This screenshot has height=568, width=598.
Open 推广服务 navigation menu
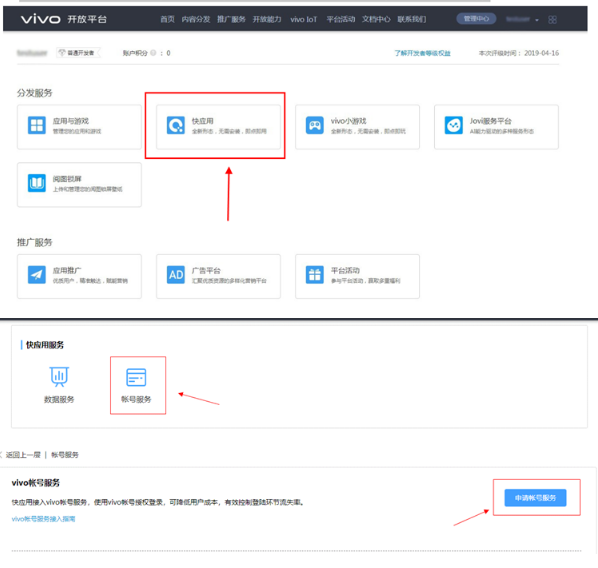(231, 19)
